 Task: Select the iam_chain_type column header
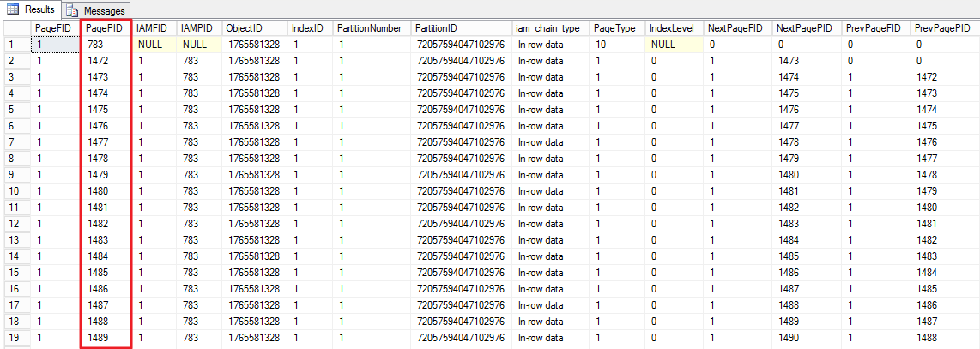[551, 28]
